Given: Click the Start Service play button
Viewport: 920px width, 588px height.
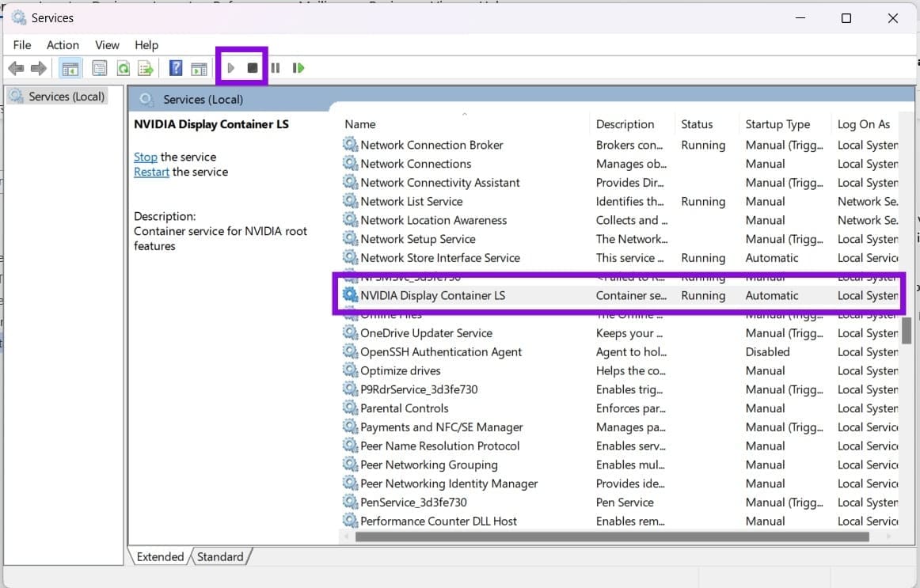Looking at the screenshot, I should 230,68.
